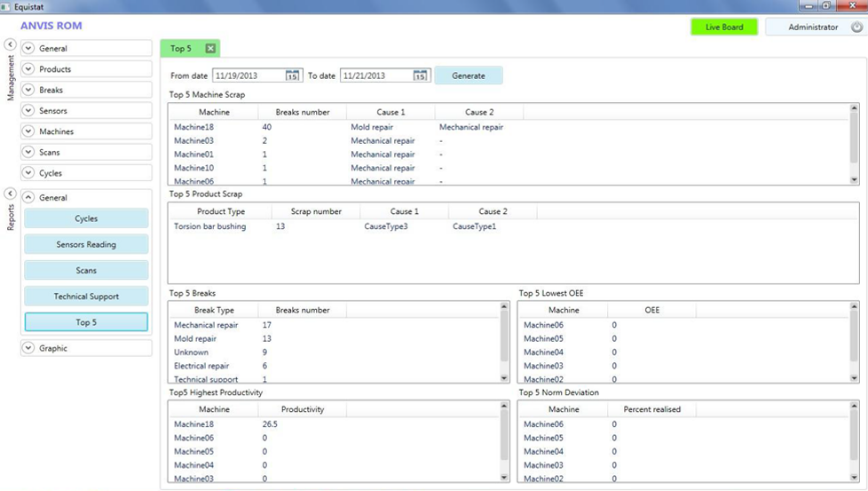Sort Product Scrap by Scrap number header

click(x=316, y=211)
